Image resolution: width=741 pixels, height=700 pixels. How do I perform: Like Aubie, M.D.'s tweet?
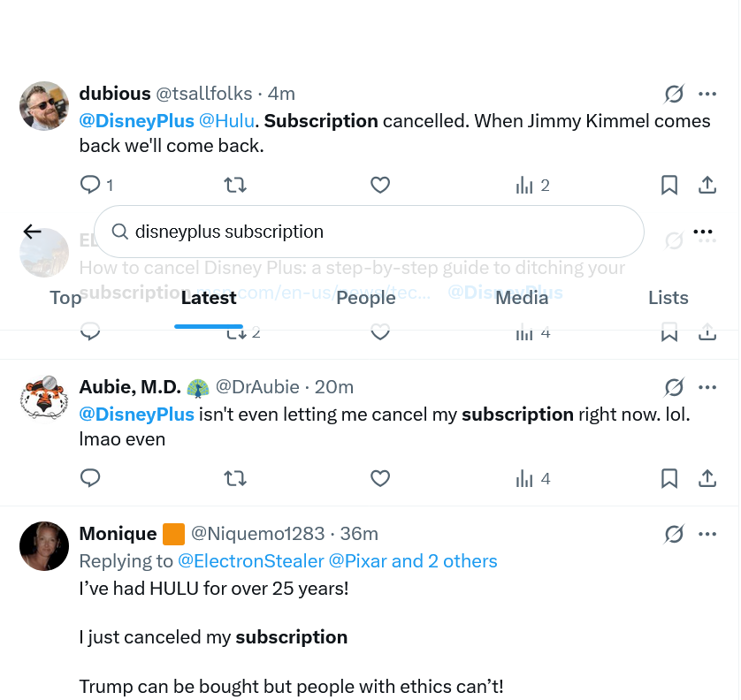(379, 478)
